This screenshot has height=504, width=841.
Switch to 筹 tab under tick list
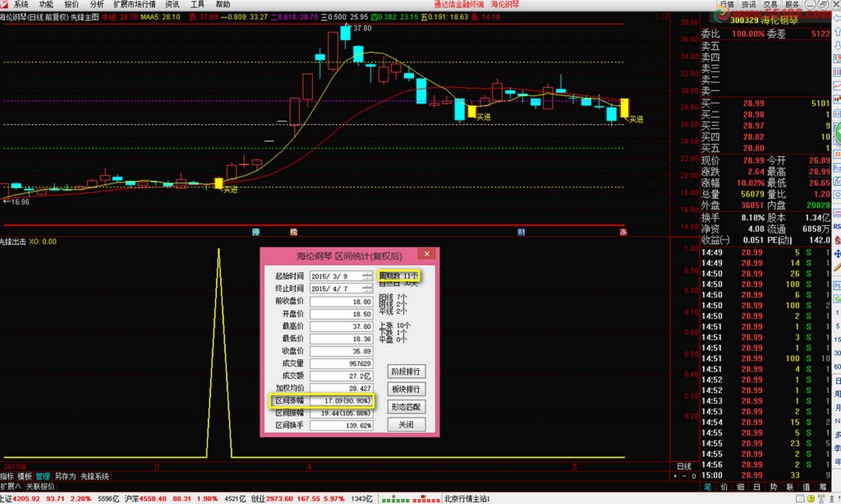(823, 487)
